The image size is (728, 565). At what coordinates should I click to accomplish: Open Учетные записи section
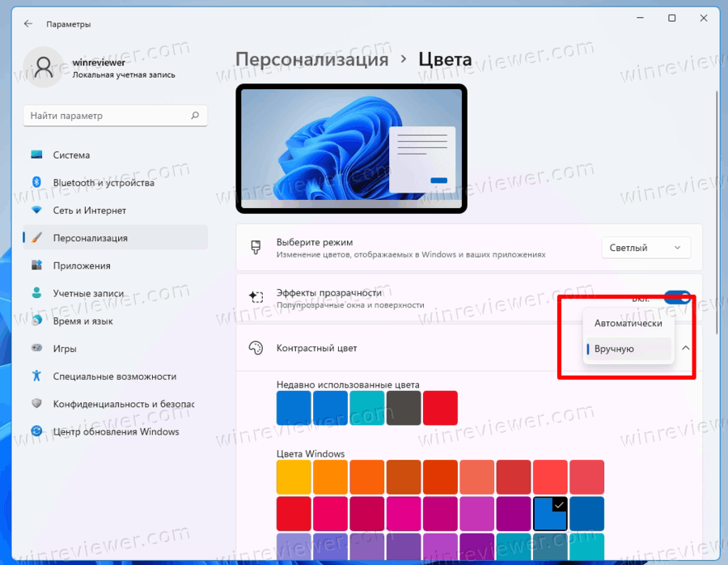click(x=115, y=293)
